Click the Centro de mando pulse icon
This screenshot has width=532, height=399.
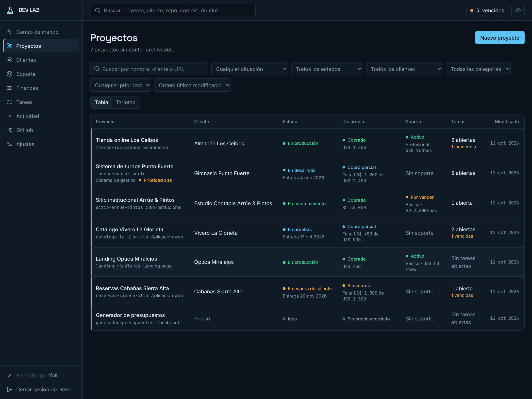tap(10, 32)
